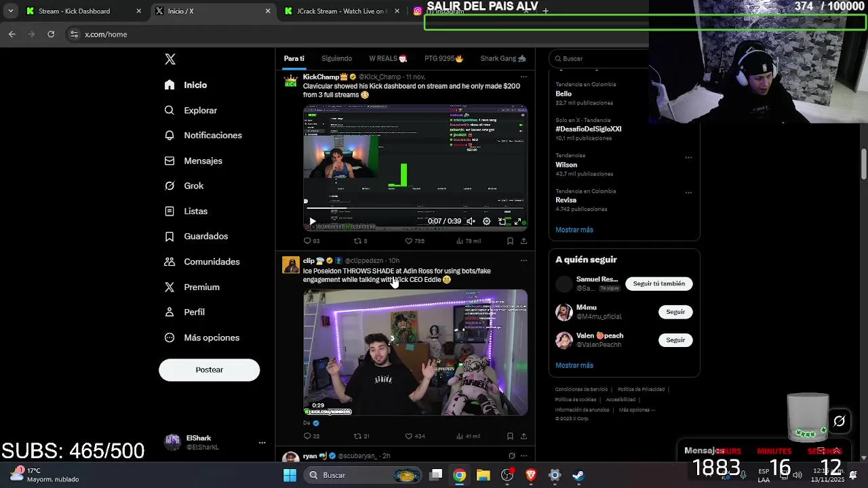
Task: Open Perfil from sidebar
Action: pyautogui.click(x=184, y=312)
